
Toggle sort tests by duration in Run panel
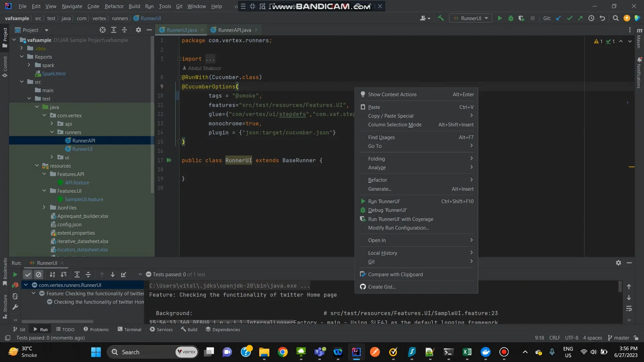coord(64,275)
